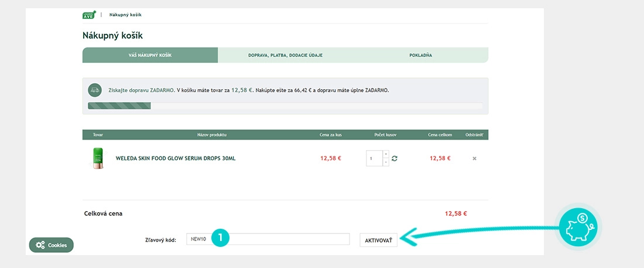This screenshot has width=644, height=268.
Task: Click the quantity field for Weleda serum
Action: [x=374, y=158]
